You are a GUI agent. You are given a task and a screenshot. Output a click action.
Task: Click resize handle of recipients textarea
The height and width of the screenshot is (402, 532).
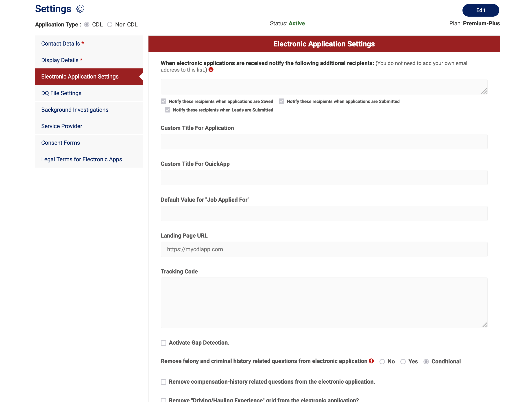484,91
